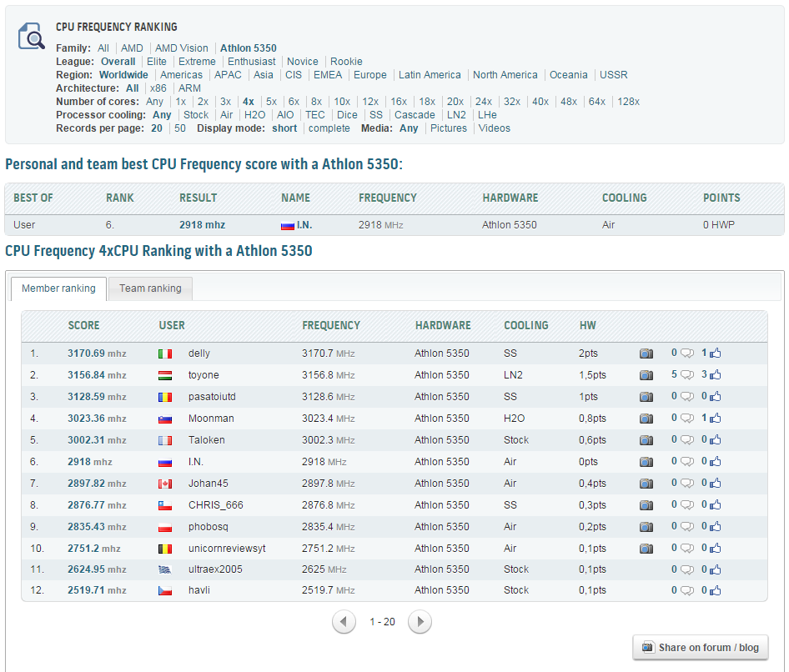This screenshot has width=789, height=672.
Task: Switch to the Team ranking tab
Action: coord(150,288)
